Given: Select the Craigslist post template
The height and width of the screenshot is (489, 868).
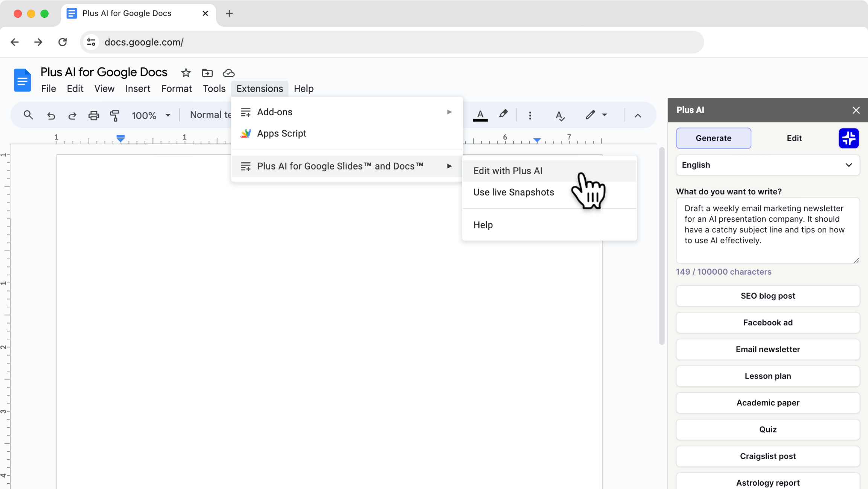Looking at the screenshot, I should [x=767, y=456].
